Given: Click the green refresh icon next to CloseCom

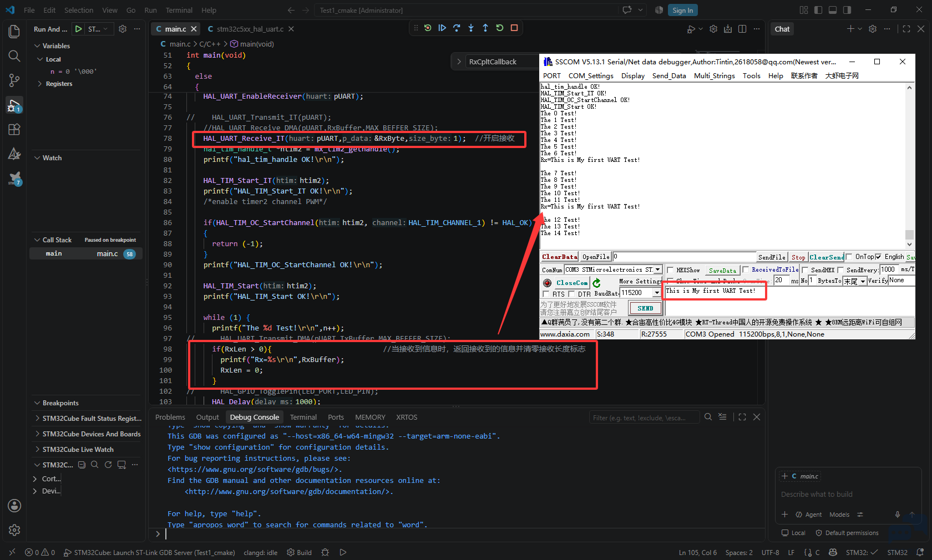Looking at the screenshot, I should (x=596, y=283).
